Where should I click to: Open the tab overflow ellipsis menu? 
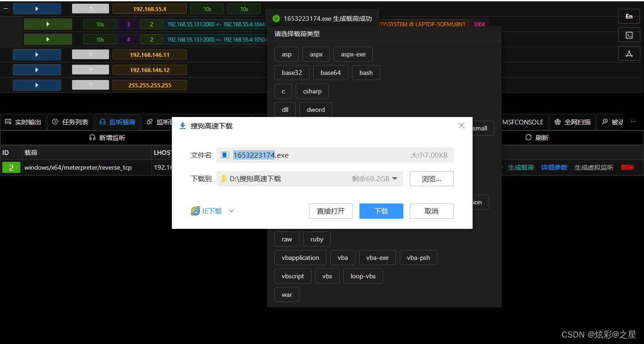pyautogui.click(x=633, y=122)
